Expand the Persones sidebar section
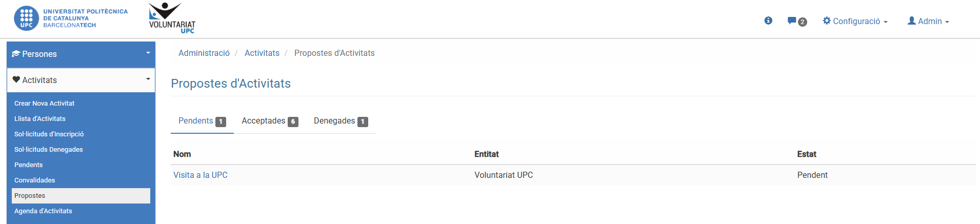The image size is (980, 224). (148, 53)
